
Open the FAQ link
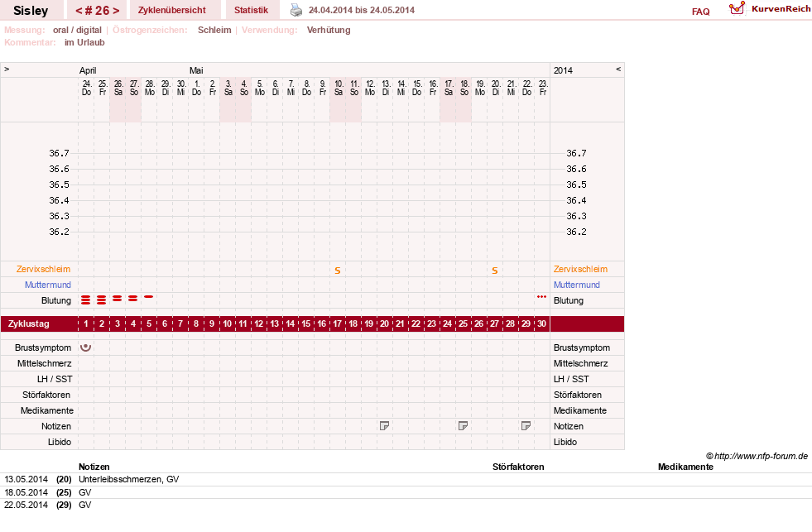pyautogui.click(x=700, y=12)
